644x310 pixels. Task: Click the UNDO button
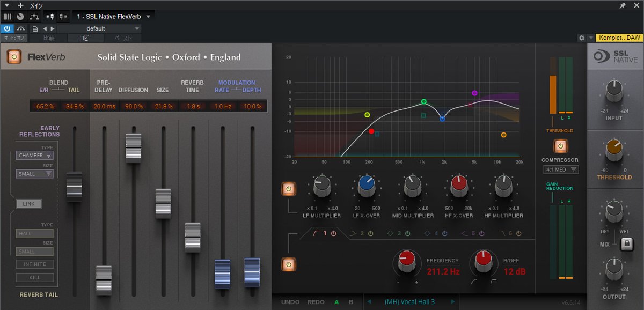coord(290,302)
